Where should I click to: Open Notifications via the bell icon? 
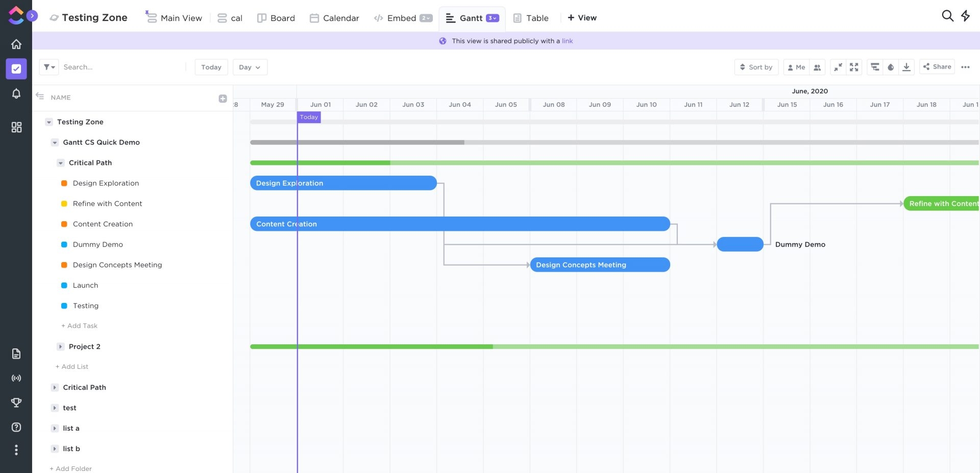(x=16, y=93)
